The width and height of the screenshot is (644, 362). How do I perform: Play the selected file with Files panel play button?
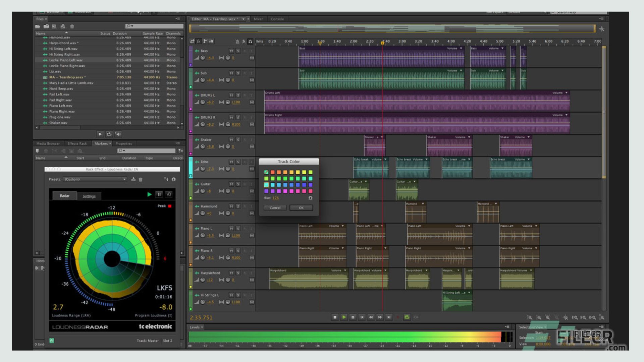point(100,134)
